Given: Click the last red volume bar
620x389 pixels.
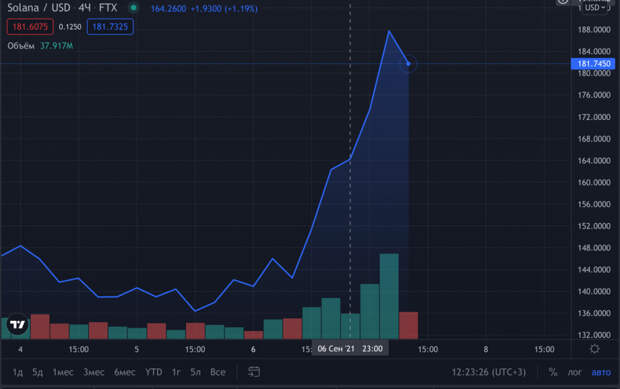Looking at the screenshot, I should pos(408,325).
